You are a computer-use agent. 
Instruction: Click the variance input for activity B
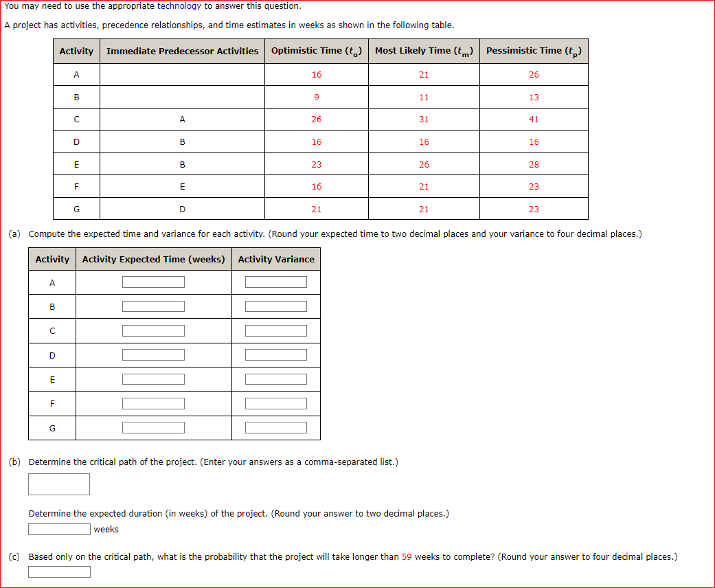click(x=275, y=306)
